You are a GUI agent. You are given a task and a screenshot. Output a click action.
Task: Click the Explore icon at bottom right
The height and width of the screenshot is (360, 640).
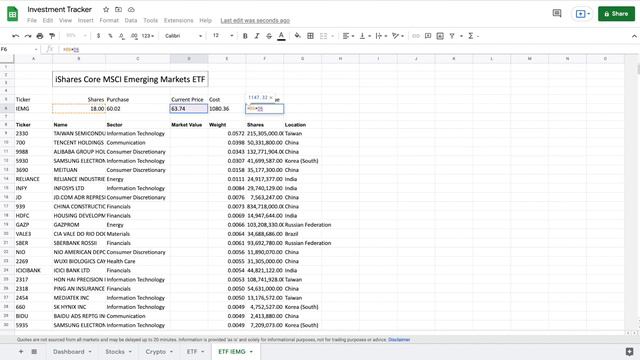coord(629,351)
